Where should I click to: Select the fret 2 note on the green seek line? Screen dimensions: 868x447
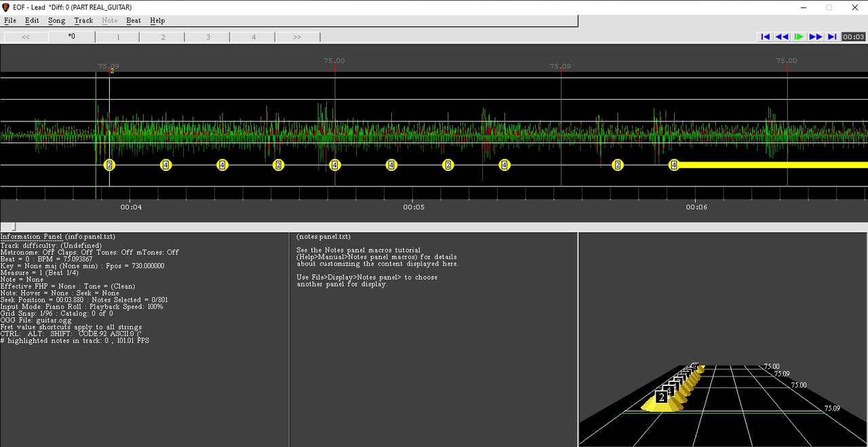click(x=109, y=165)
